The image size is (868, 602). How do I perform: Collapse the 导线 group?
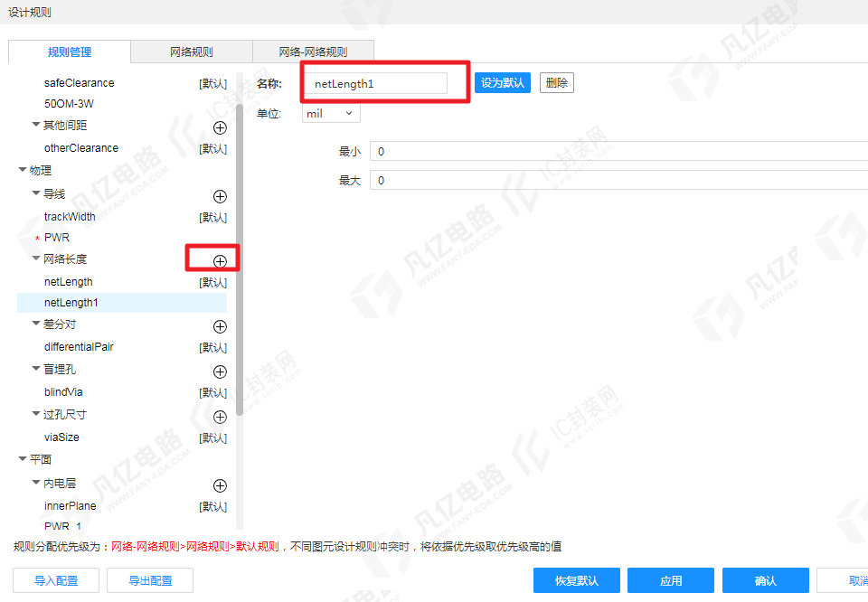36,193
